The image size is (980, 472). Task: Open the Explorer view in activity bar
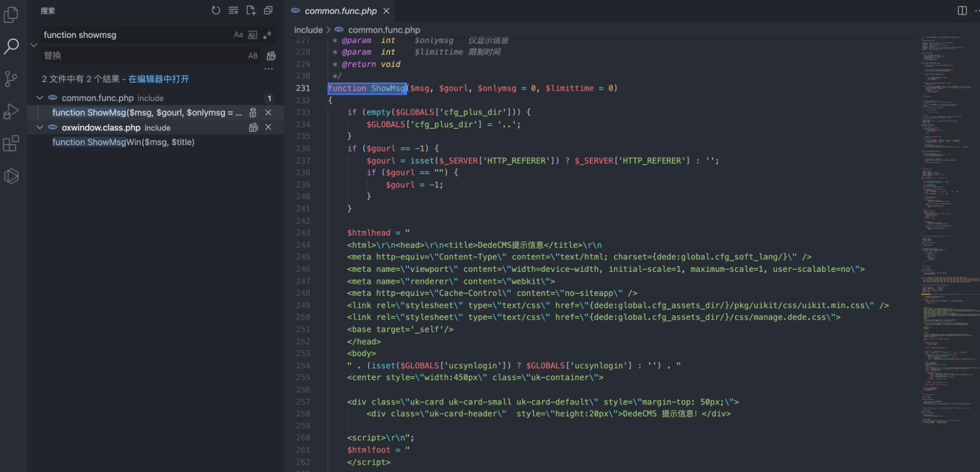[11, 14]
